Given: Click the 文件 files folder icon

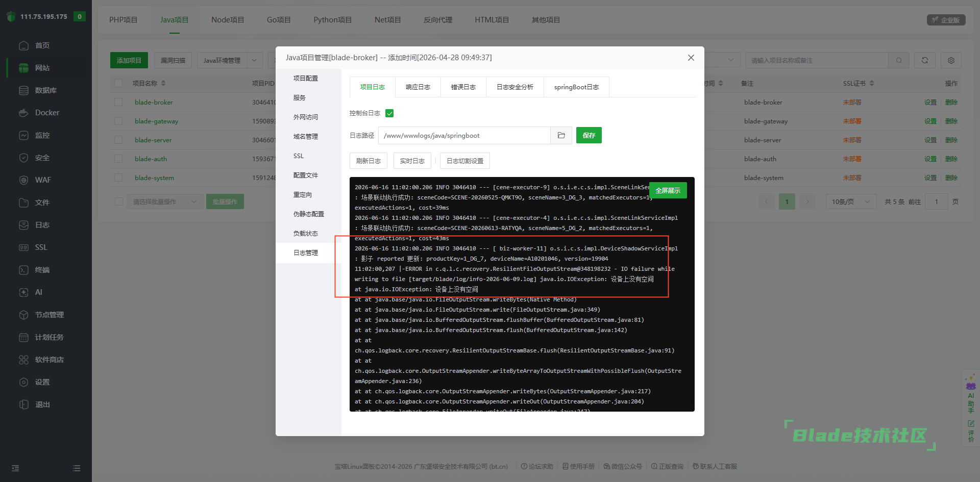Looking at the screenshot, I should pos(23,202).
